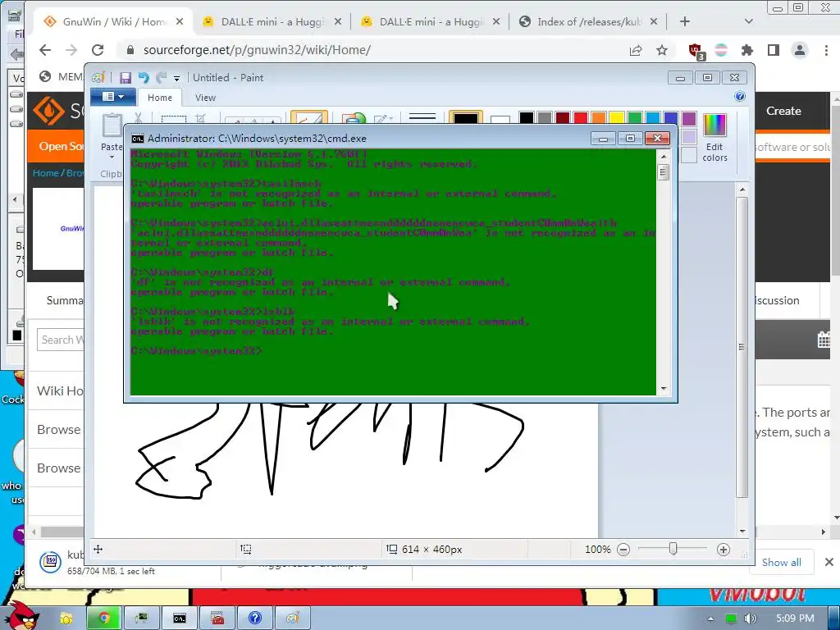This screenshot has height=630, width=840.
Task: Click the Paint zoom slider handle
Action: [673, 549]
